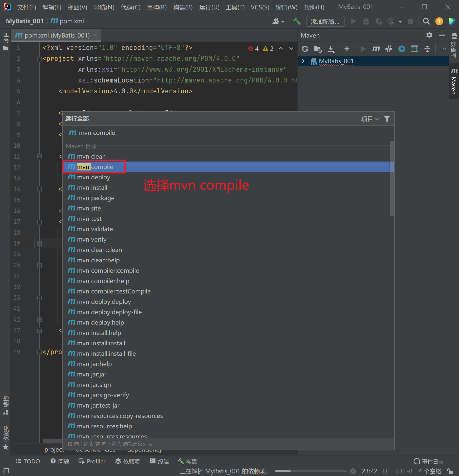Open the 事件日志 event log
This screenshot has width=459, height=476.
point(429,461)
